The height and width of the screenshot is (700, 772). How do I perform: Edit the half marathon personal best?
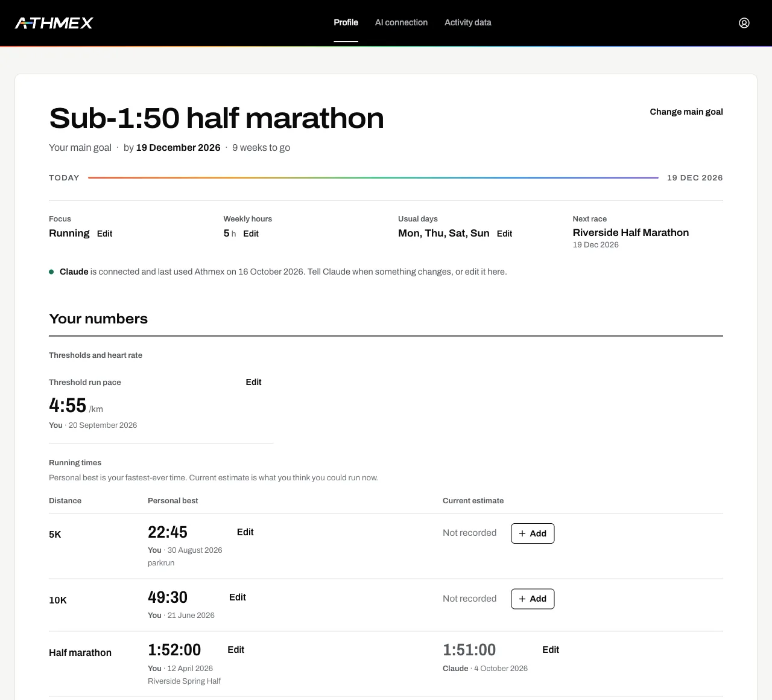click(236, 649)
